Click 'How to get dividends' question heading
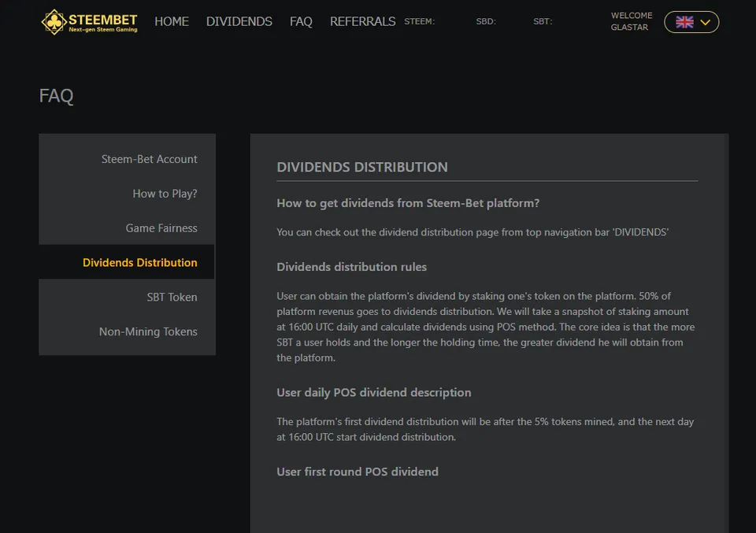The width and height of the screenshot is (756, 533). 408,203
